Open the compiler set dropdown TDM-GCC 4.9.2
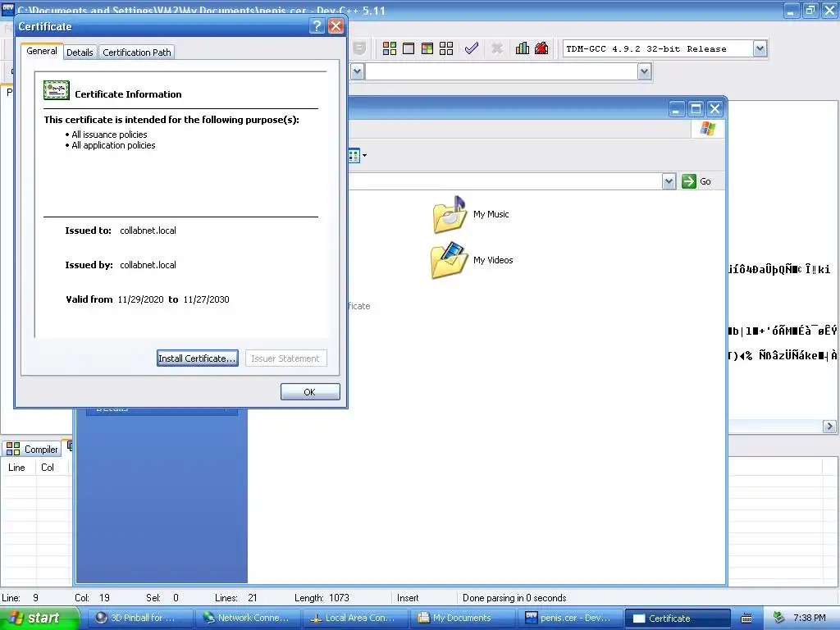Viewport: 840px width, 630px height. (760, 48)
